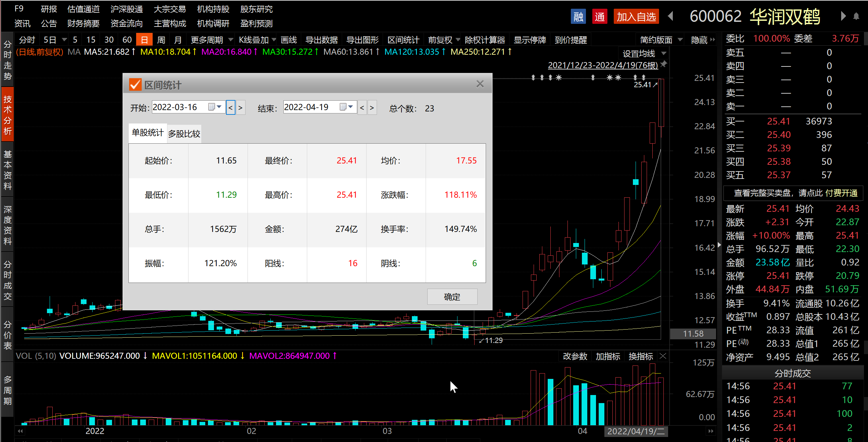Go to previous stock with left arrow
The width and height of the screenshot is (868, 442).
670,16
